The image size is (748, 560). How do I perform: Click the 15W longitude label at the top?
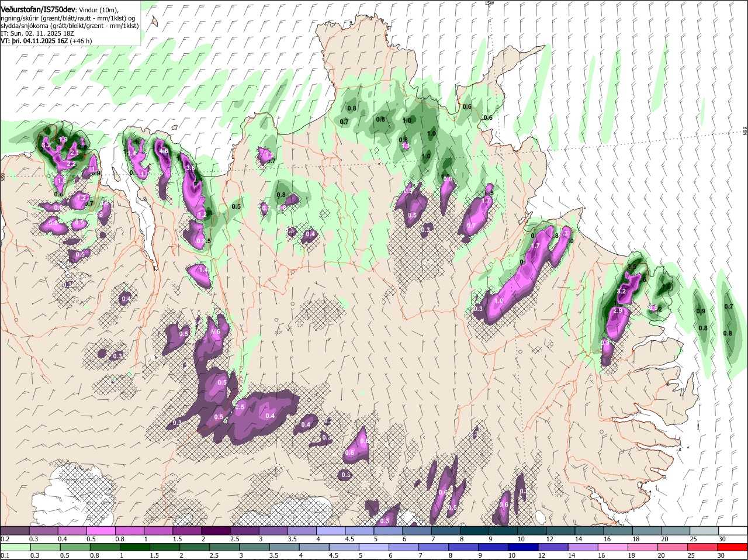pyautogui.click(x=489, y=3)
